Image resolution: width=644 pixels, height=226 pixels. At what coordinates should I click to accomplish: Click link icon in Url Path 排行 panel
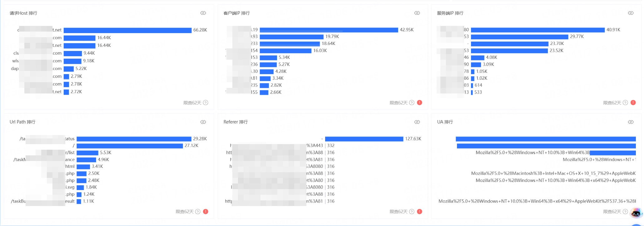click(203, 122)
